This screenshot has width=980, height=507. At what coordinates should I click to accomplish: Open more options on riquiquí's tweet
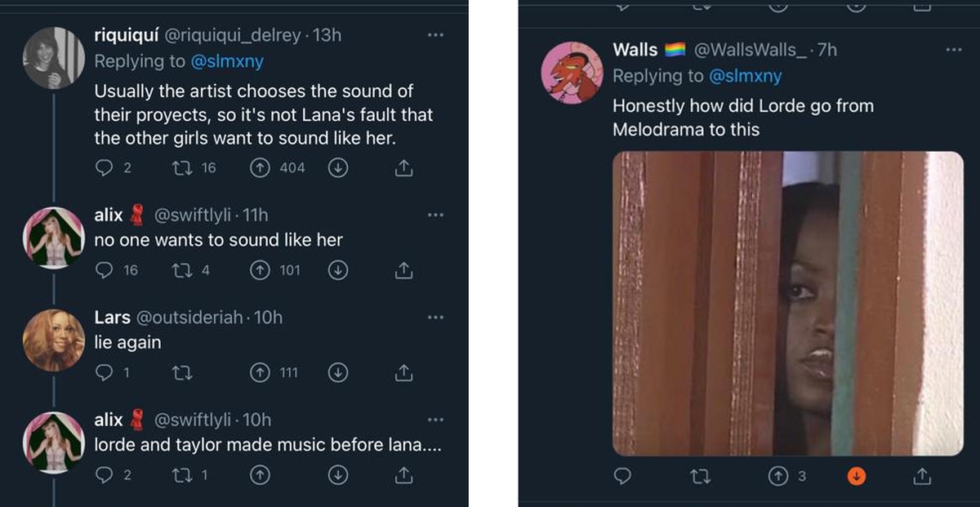pyautogui.click(x=435, y=35)
